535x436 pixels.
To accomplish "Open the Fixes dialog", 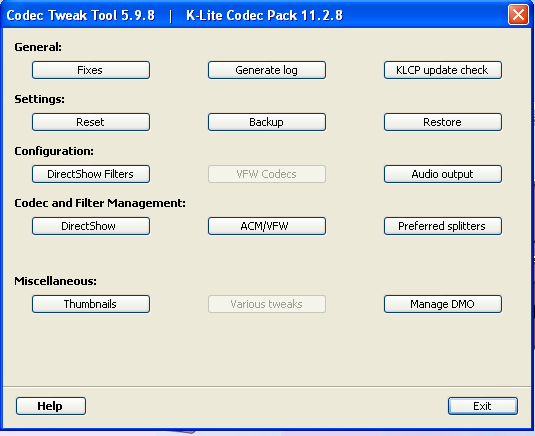I will click(91, 70).
